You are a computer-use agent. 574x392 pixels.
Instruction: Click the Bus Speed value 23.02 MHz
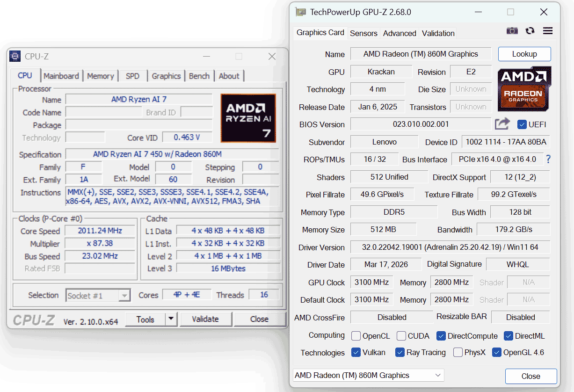point(101,256)
